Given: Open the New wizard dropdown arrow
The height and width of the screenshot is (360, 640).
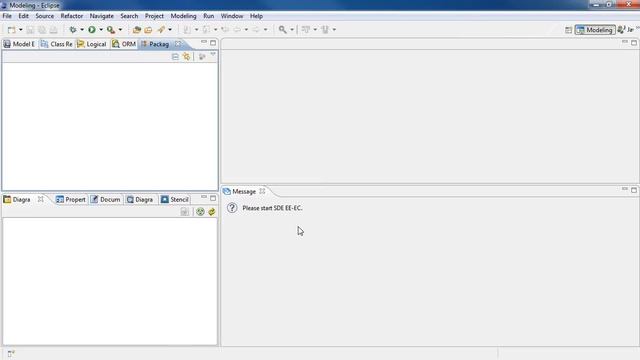Looking at the screenshot, I should (x=20, y=30).
